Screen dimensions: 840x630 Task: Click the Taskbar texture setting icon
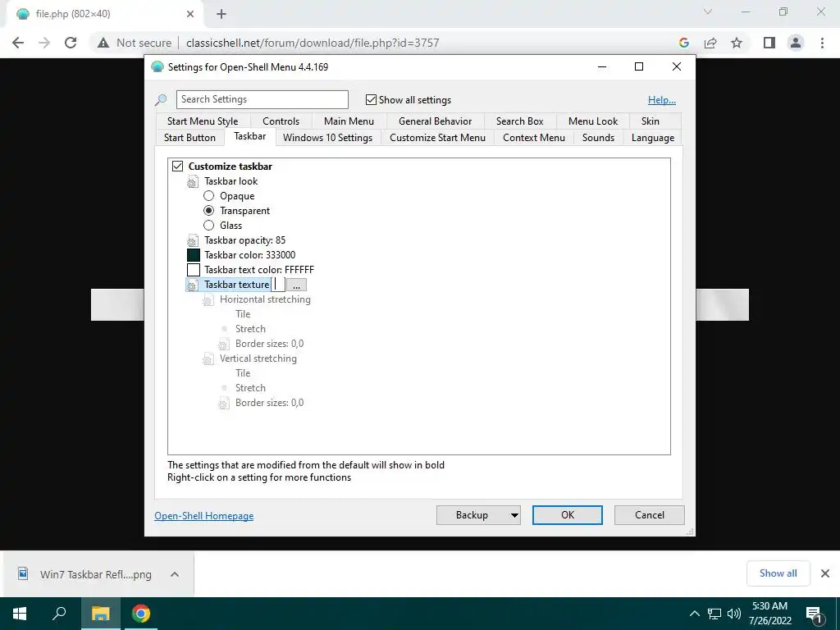192,285
